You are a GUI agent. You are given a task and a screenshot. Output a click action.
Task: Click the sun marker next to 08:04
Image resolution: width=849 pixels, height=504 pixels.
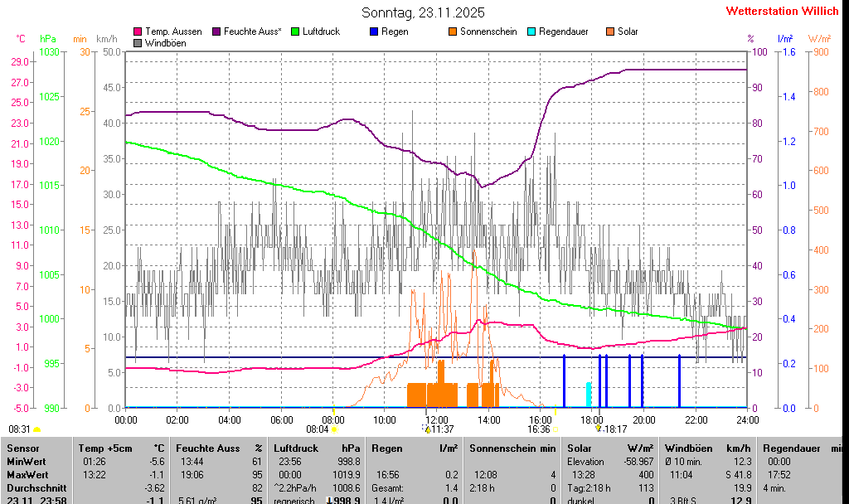tap(334, 429)
